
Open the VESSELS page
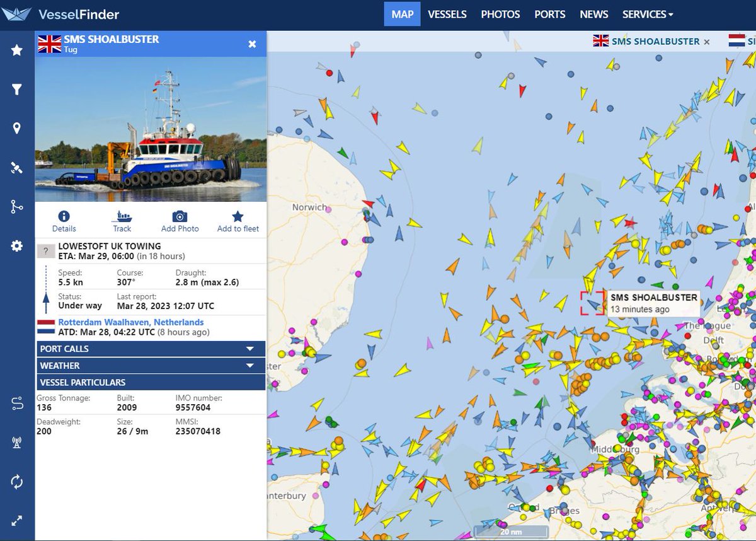pos(447,14)
